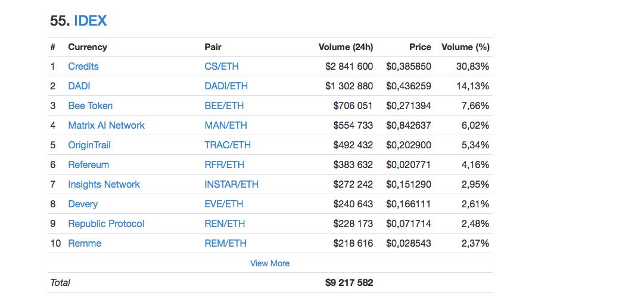Click the Volume (%) column header
This screenshot has height=308, width=644.
[465, 47]
